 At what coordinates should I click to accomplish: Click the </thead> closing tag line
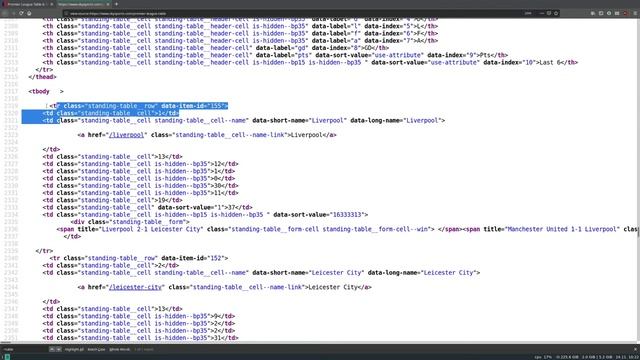(42, 77)
